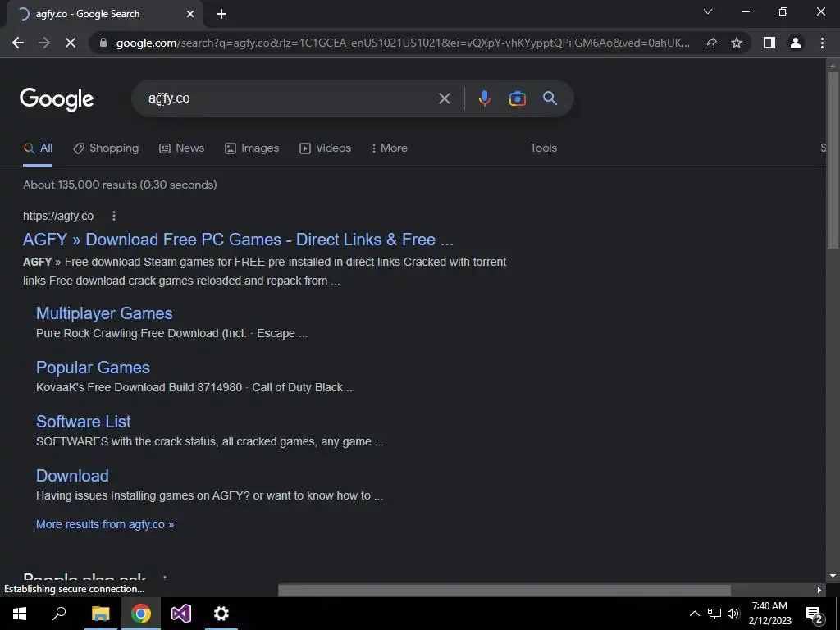Open the search Tools options

543,148
